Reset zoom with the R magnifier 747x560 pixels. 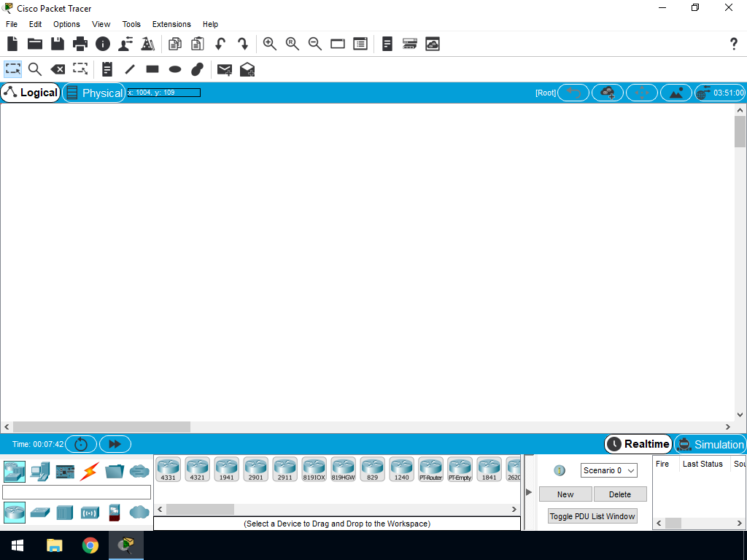292,44
